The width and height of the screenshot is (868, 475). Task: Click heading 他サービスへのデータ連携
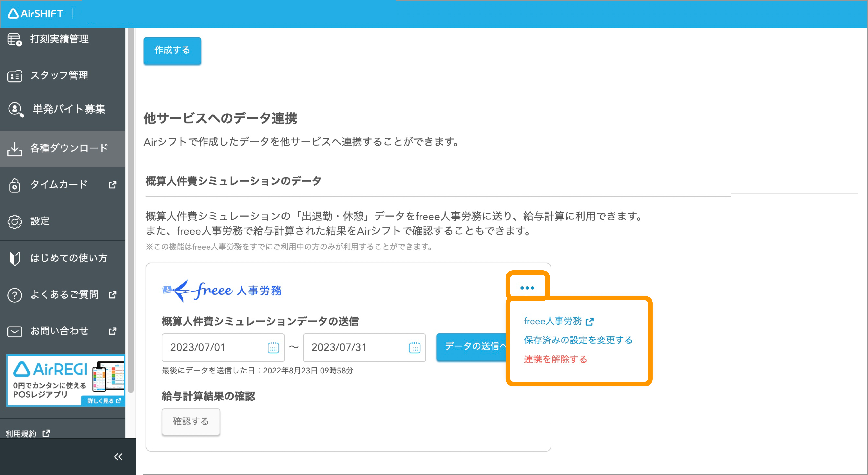pos(220,118)
